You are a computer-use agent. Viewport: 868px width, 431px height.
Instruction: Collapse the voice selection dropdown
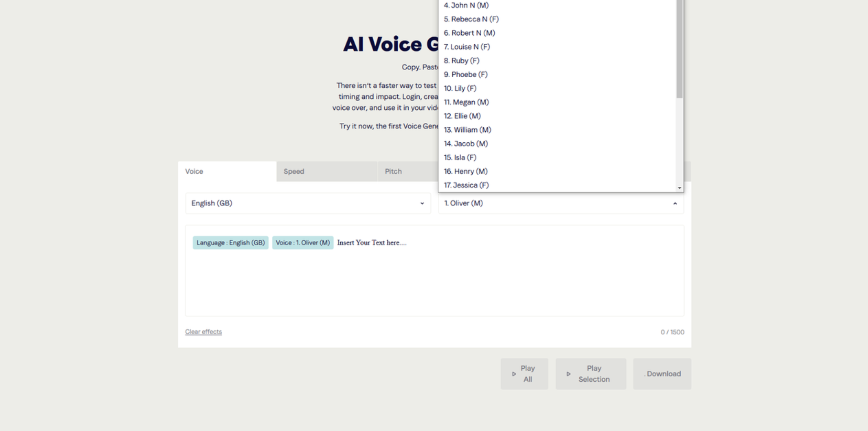(676, 203)
